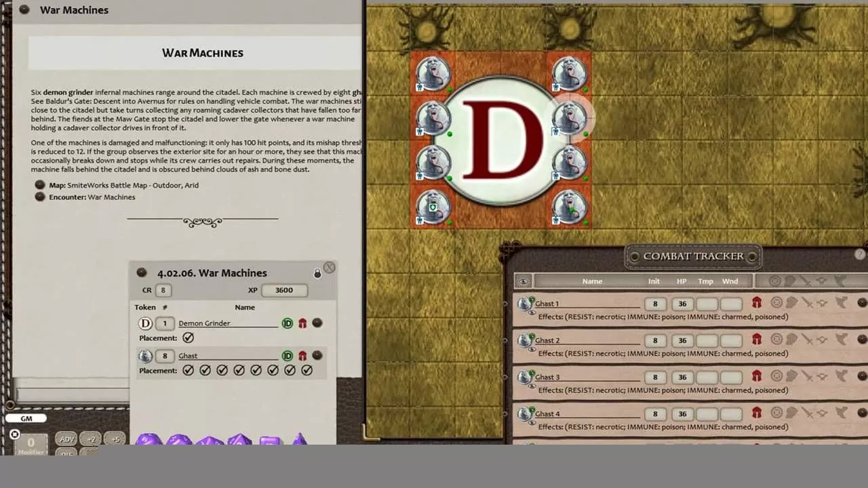Open the Demon Grinder D token on the map

[x=502, y=140]
